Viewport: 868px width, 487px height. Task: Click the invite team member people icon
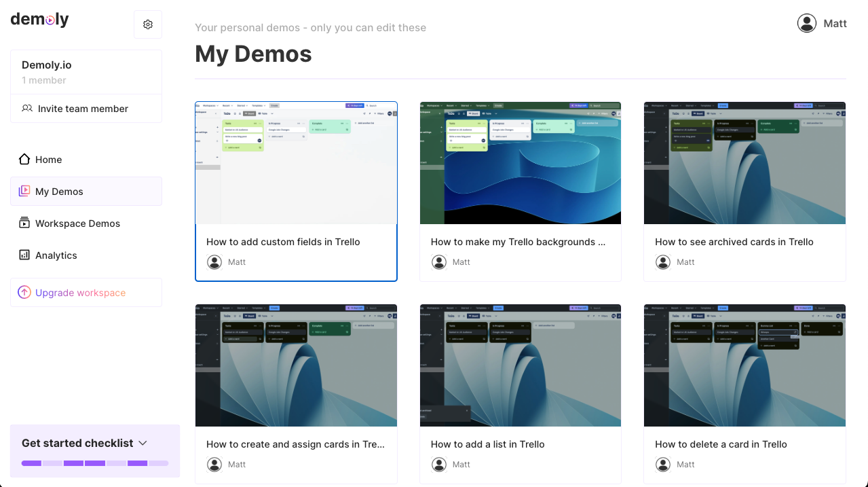pyautogui.click(x=27, y=109)
